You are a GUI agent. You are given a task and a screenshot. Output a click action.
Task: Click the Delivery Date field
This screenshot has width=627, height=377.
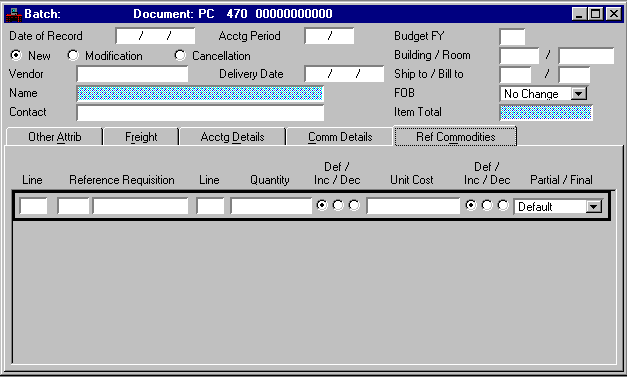pos(344,74)
